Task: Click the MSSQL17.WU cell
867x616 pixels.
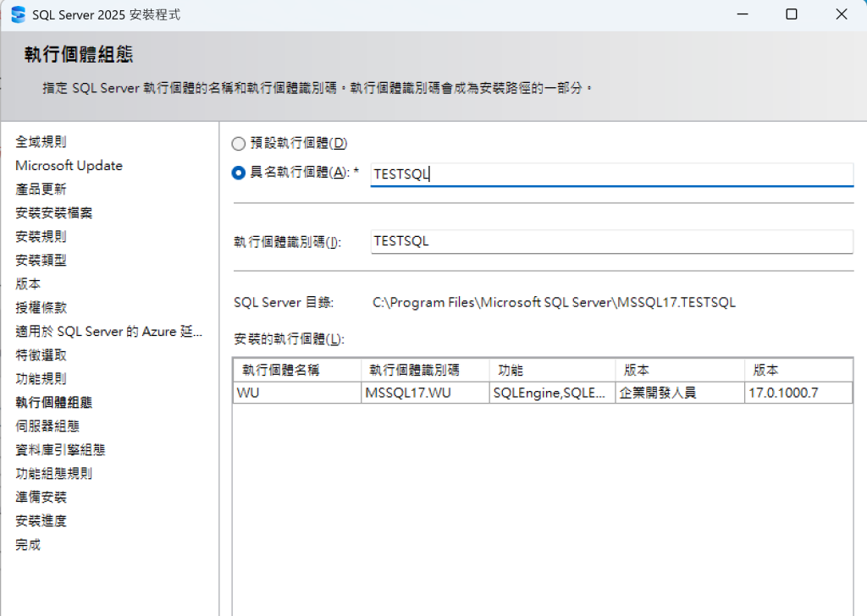Action: [425, 393]
